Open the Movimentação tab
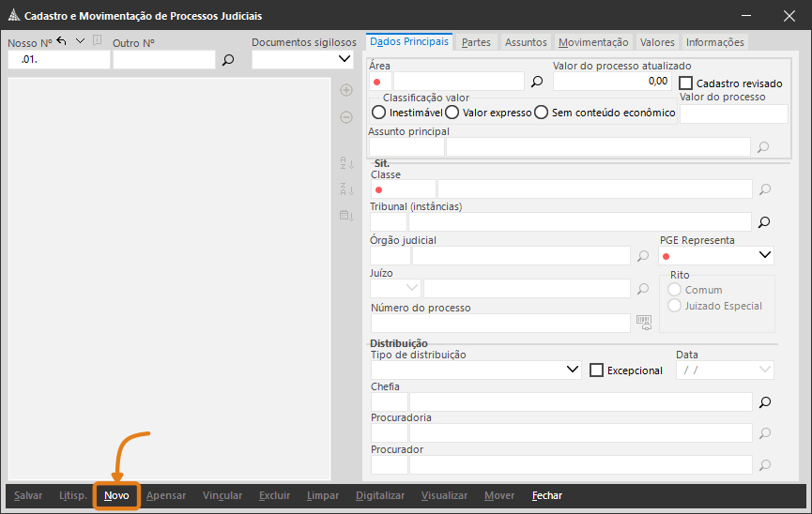This screenshot has height=514, width=812. 592,42
